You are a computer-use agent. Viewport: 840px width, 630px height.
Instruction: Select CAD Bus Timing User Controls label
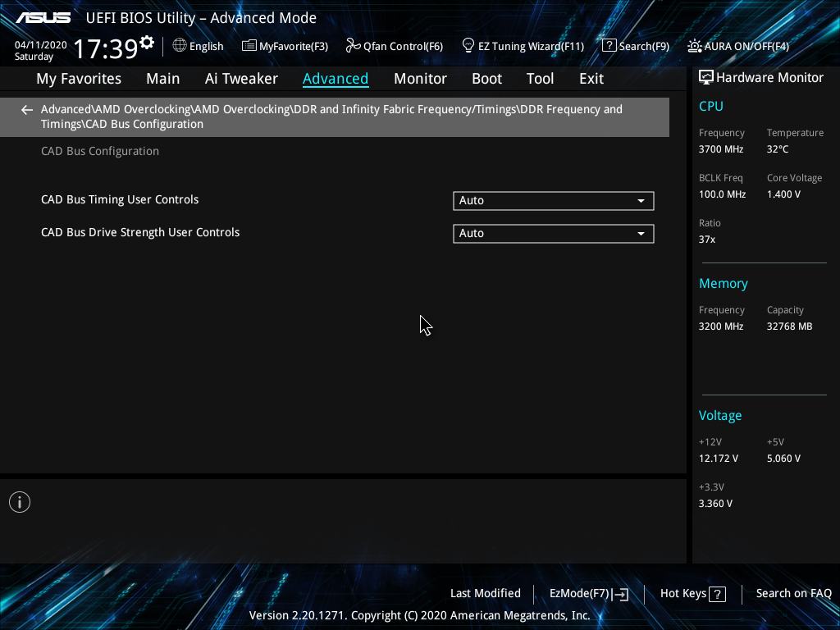point(120,200)
